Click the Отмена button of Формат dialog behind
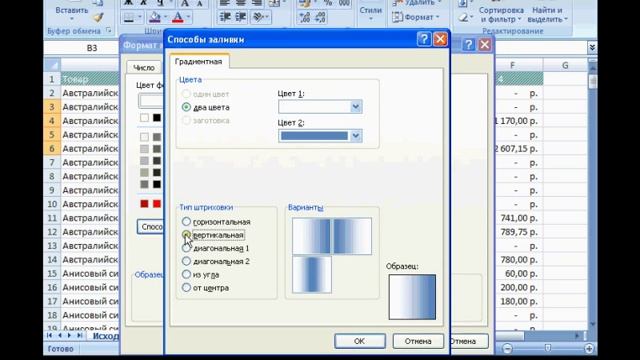Screen dimensions: 640x360 point(469,341)
